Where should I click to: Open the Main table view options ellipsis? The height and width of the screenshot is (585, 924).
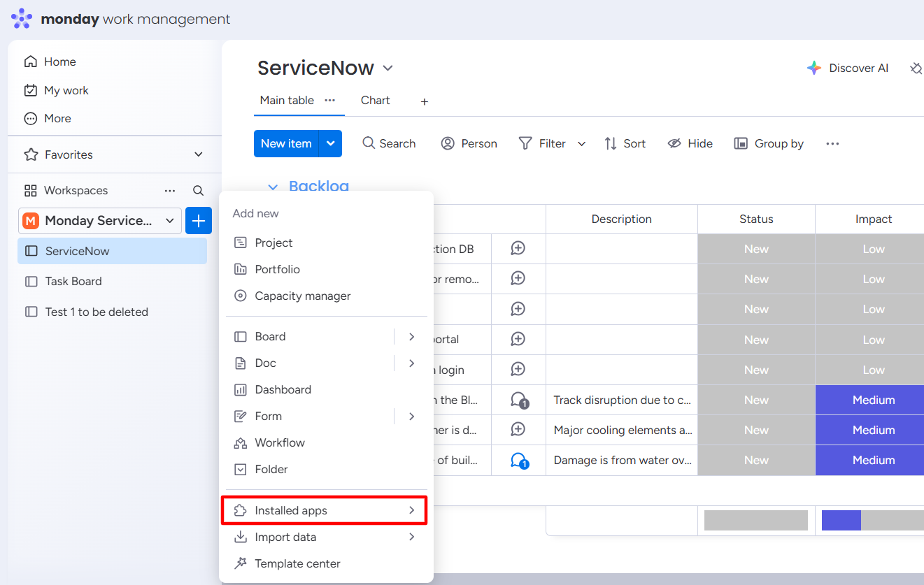(x=330, y=100)
